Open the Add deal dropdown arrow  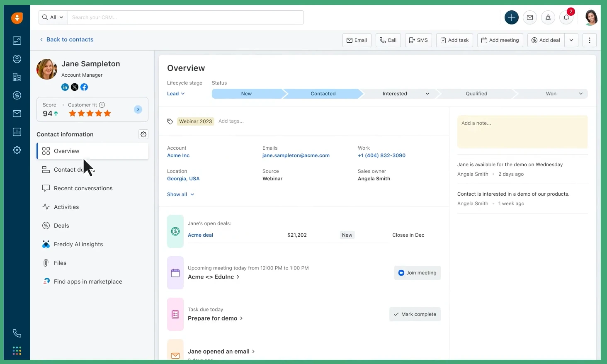tap(571, 40)
